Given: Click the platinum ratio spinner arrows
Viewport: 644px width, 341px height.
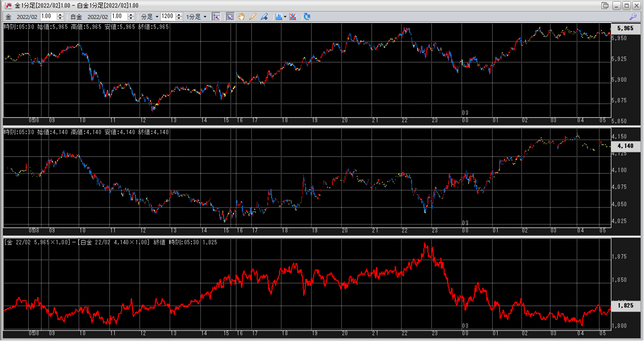Looking at the screenshot, I should pos(132,16).
